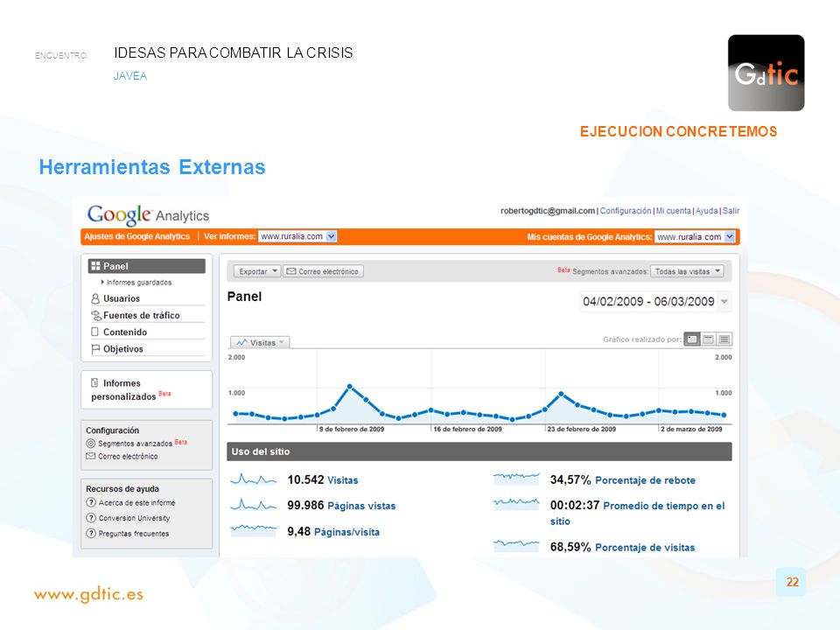This screenshot has height=630, width=840.
Task: Click the slide number 22 badge
Action: click(792, 582)
